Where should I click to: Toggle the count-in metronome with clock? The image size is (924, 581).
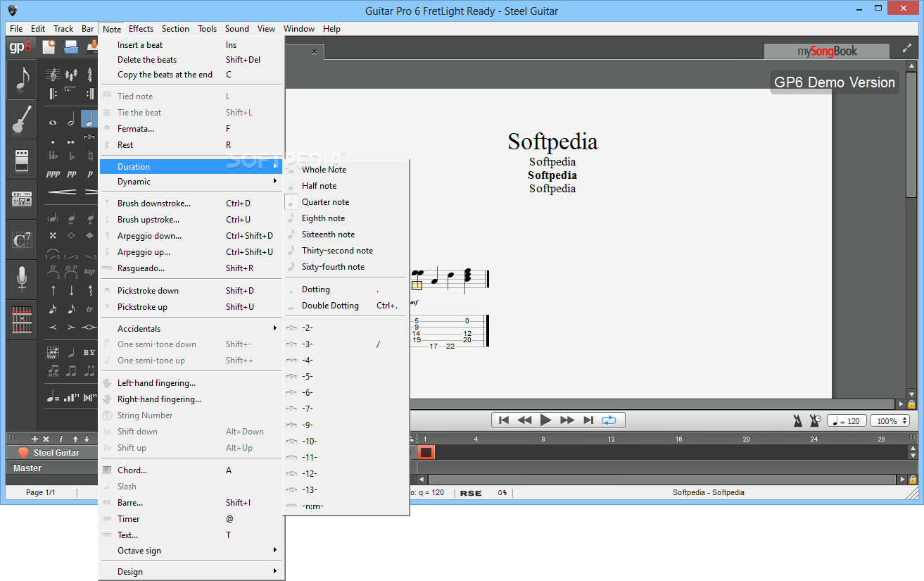(x=815, y=420)
